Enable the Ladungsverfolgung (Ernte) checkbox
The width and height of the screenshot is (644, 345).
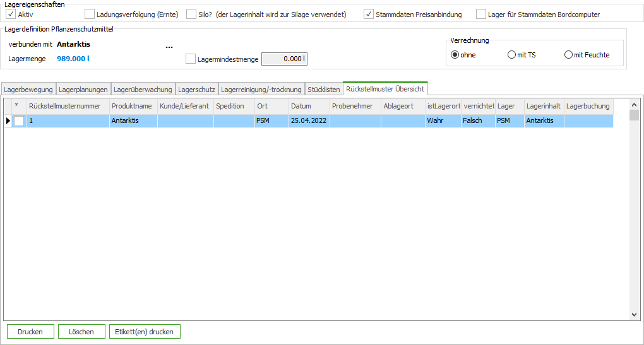click(90, 14)
